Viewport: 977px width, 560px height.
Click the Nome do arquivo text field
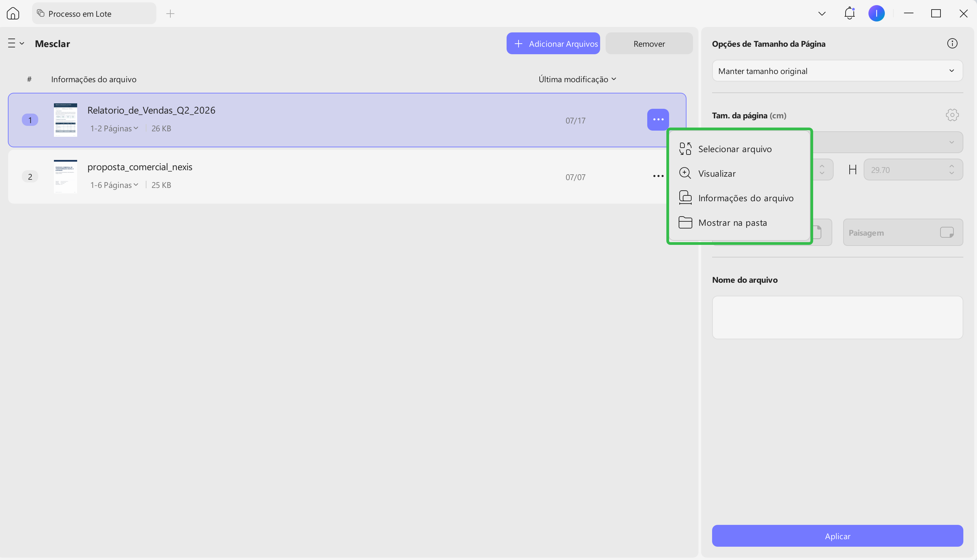pos(837,317)
